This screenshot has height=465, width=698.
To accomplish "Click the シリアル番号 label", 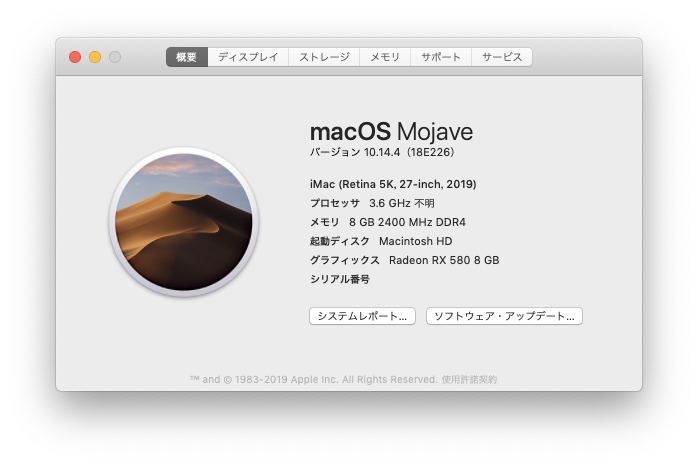I will [340, 279].
